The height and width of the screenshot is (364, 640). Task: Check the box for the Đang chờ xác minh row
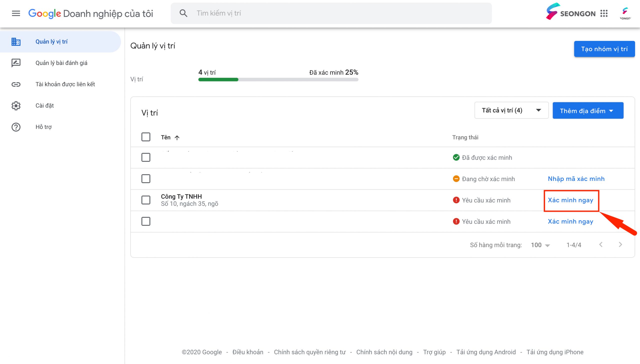click(x=146, y=179)
